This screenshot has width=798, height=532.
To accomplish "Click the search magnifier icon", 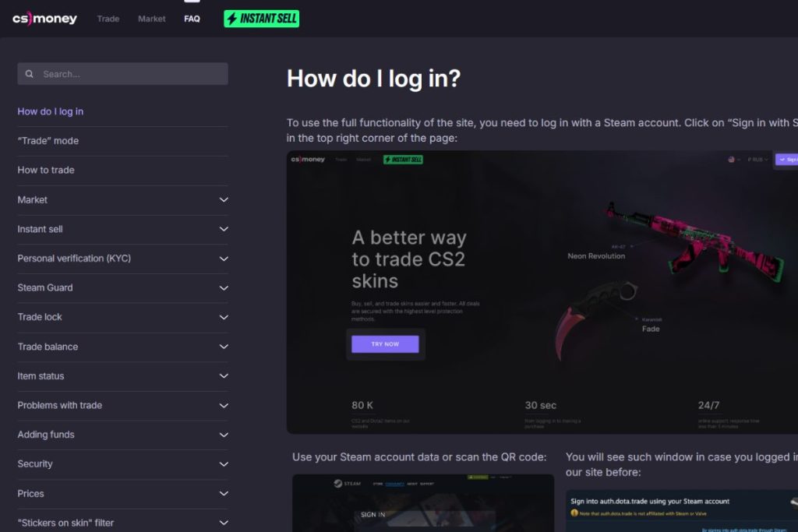I will 30,74.
